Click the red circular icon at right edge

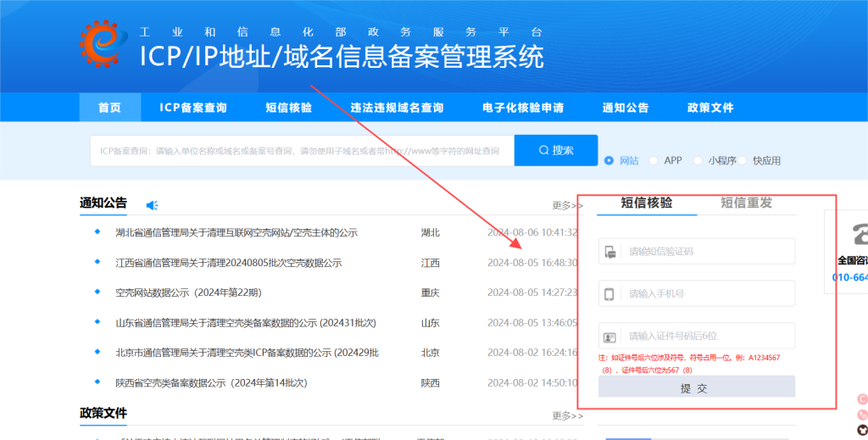coord(861,398)
